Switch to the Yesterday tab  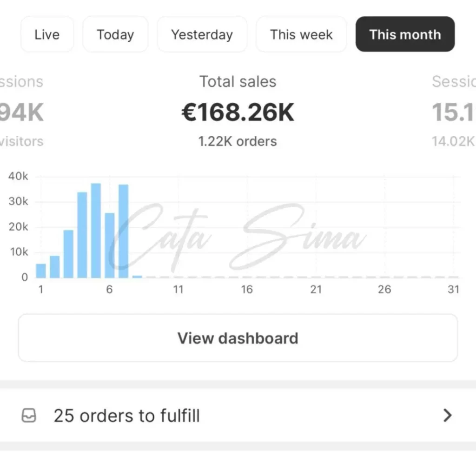coord(202,34)
